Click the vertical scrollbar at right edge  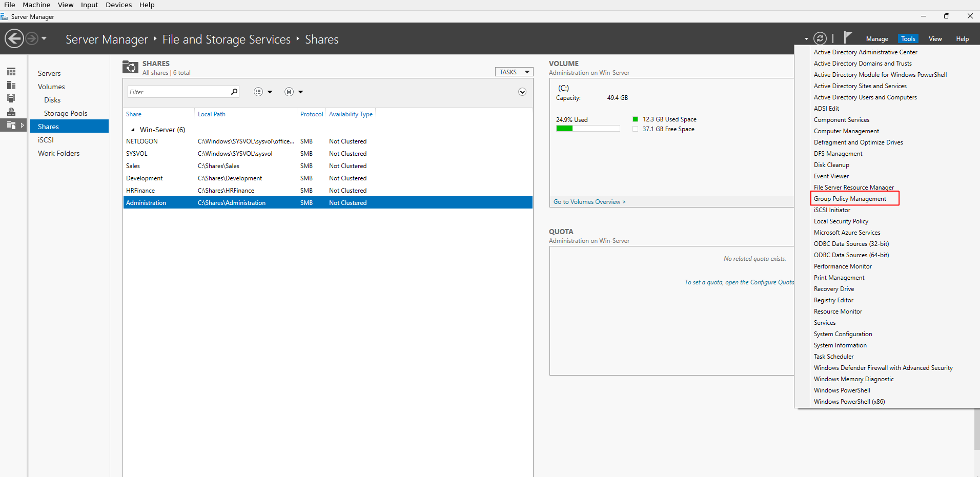[977, 429]
